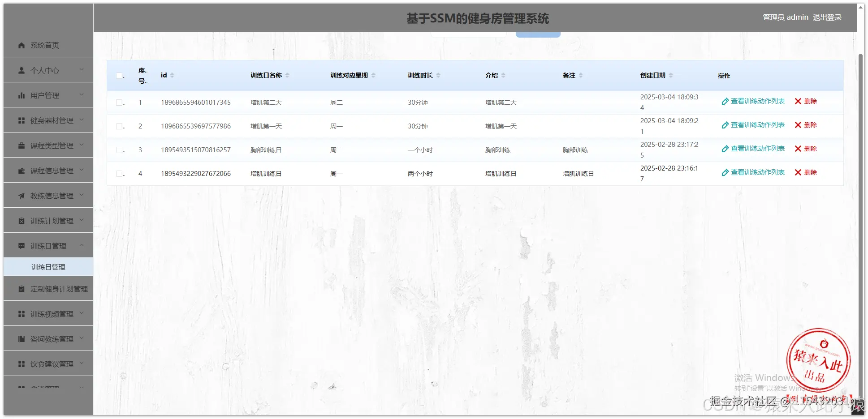Select the 训练日管理 submenu item
The width and height of the screenshot is (868, 419).
pyautogui.click(x=48, y=266)
